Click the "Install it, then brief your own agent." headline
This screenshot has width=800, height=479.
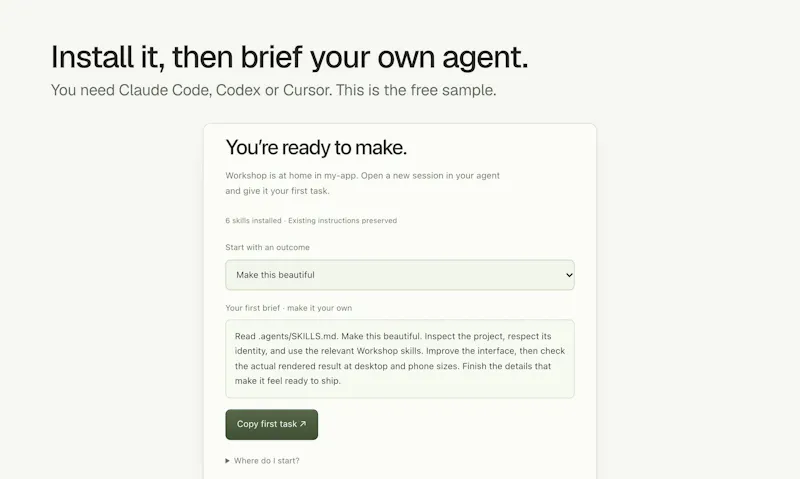pos(289,57)
